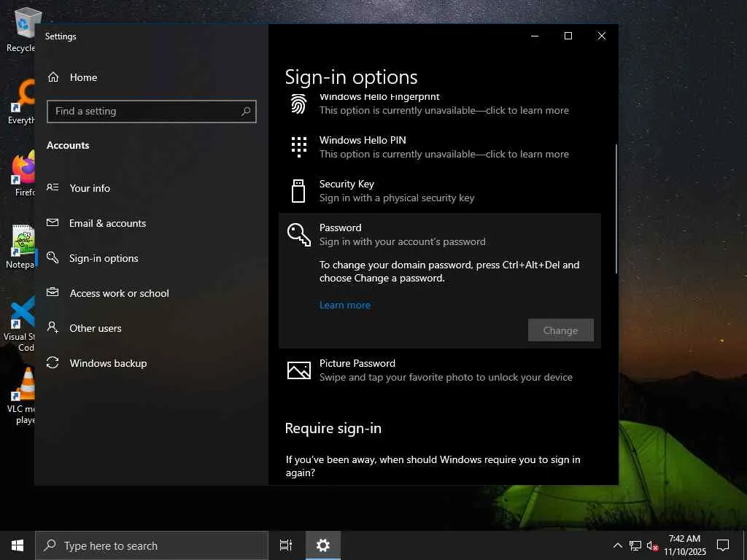Image resolution: width=747 pixels, height=560 pixels.
Task: Expand the Security Key option
Action: tap(439, 191)
